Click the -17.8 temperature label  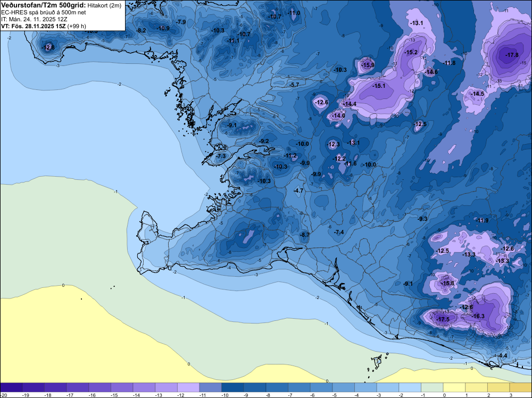click(x=512, y=55)
